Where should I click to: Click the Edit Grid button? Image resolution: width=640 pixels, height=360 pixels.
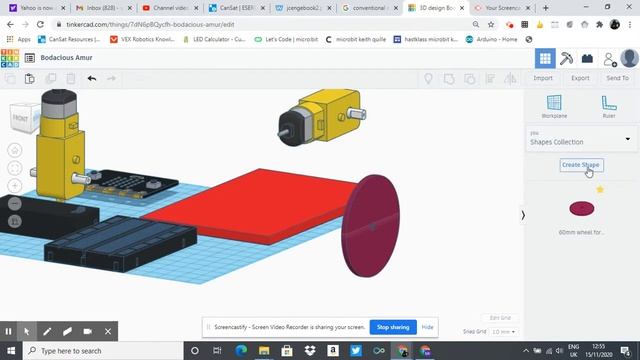[500, 318]
